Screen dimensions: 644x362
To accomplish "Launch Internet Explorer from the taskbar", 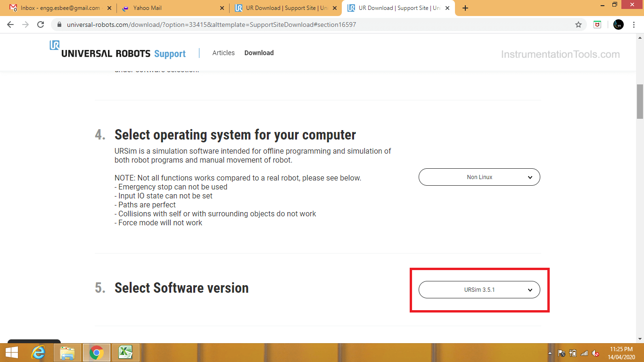I will pos(38,352).
